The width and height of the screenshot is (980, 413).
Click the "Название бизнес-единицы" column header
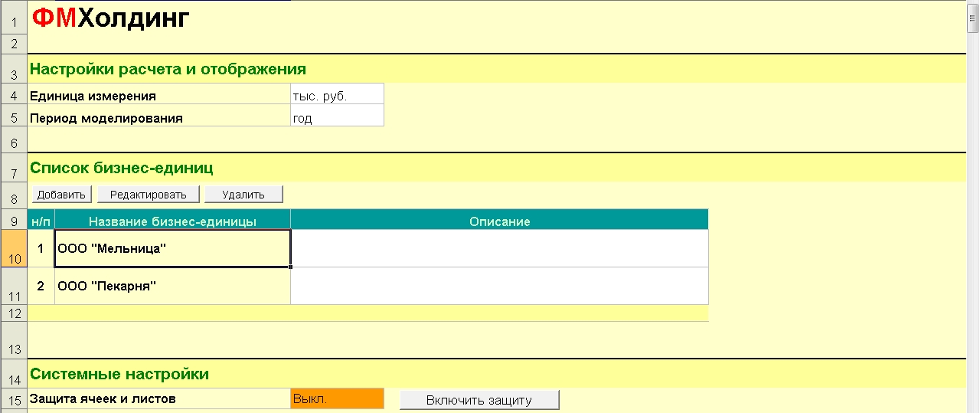[x=172, y=221]
